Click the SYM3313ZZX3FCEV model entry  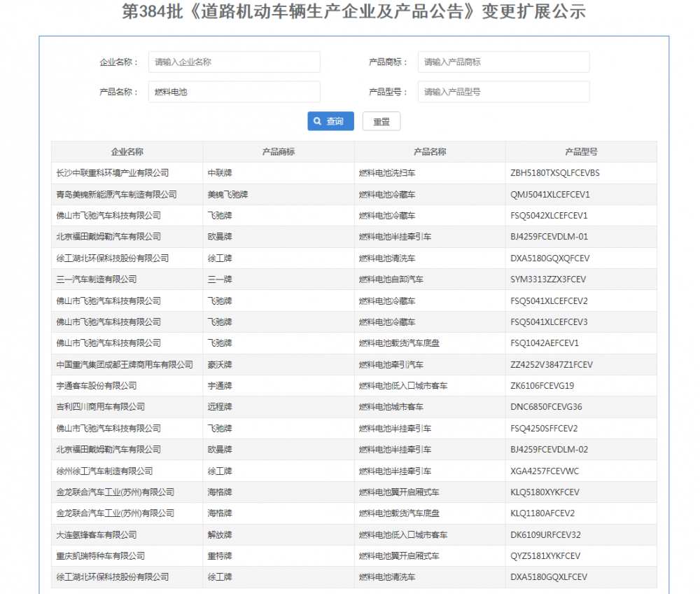tap(548, 279)
